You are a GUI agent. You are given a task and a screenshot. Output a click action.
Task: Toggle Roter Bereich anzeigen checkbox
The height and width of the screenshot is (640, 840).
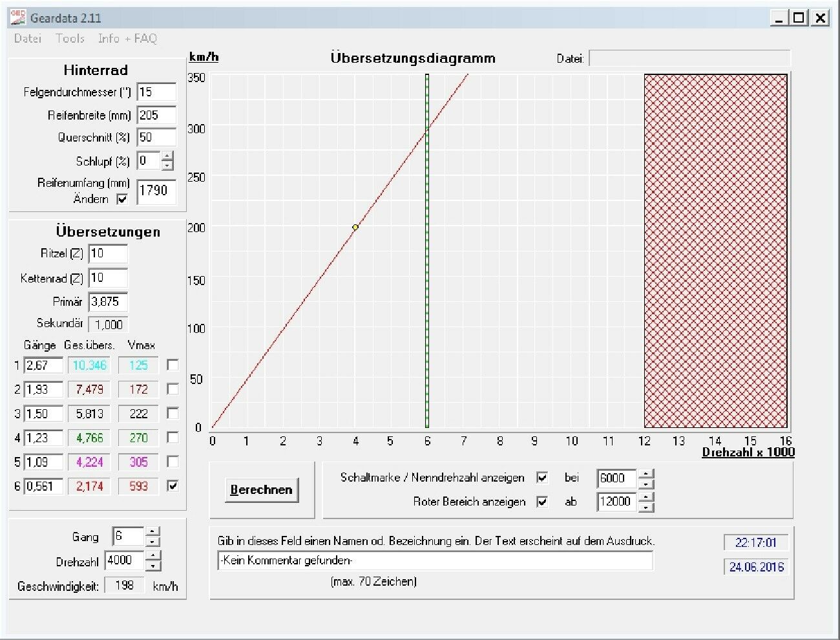[543, 502]
